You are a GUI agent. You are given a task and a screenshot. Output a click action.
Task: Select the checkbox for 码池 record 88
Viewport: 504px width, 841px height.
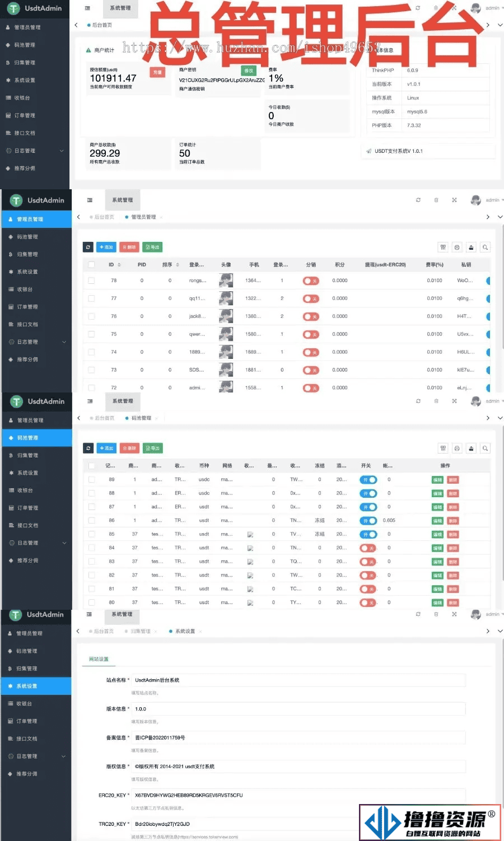(91, 493)
